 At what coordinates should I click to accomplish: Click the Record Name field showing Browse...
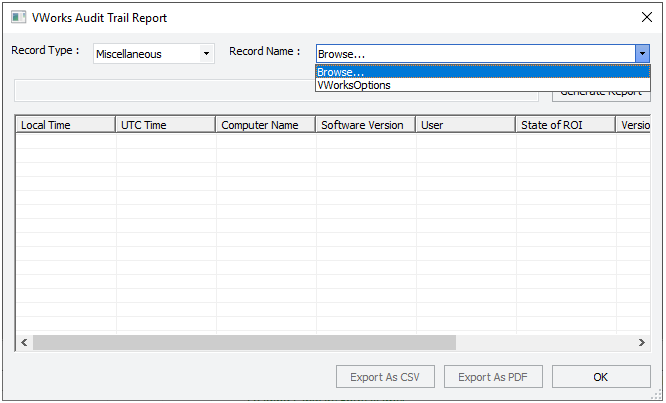[x=476, y=54]
